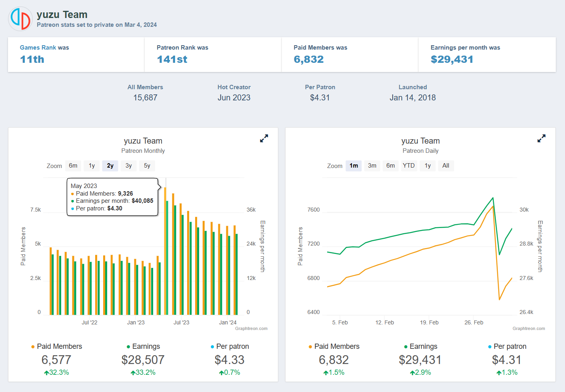Set daily chart zoom to 3m
565x392 pixels.
point(372,166)
